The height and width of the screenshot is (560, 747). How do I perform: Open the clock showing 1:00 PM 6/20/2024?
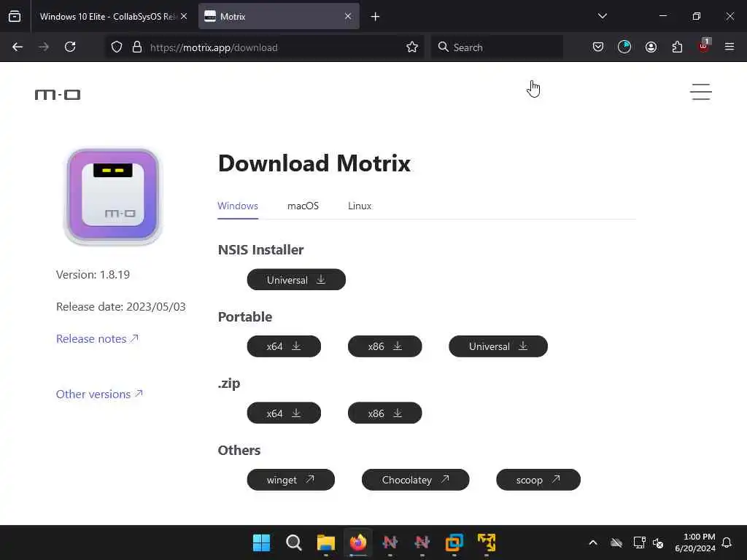pos(695,542)
